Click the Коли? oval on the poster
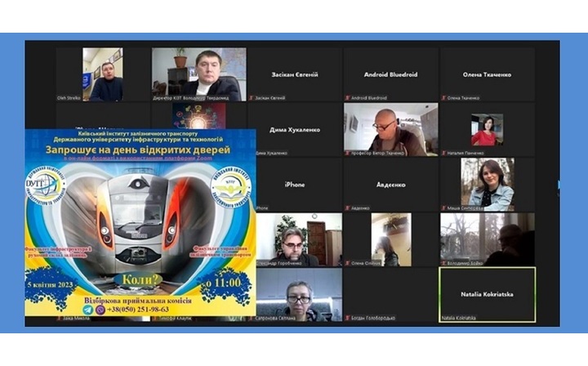588x366 pixels. pos(137,279)
